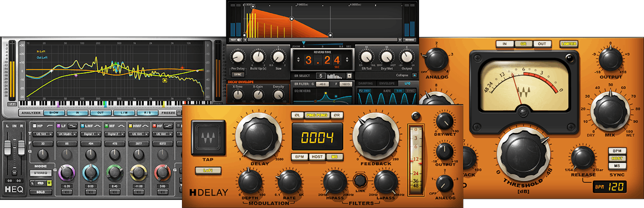This screenshot has width=644, height=208.
Task: Select IN meter mode on H-Comp
Action: (x=504, y=44)
